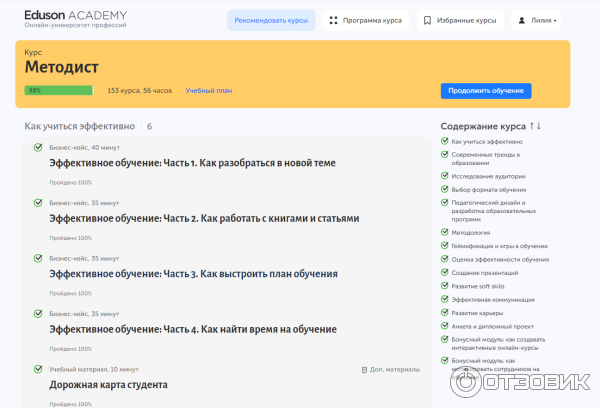Screen dimensions: 600x408
Task: Open lesson Часть 4. Как найти время на обучение
Action: coord(192,329)
